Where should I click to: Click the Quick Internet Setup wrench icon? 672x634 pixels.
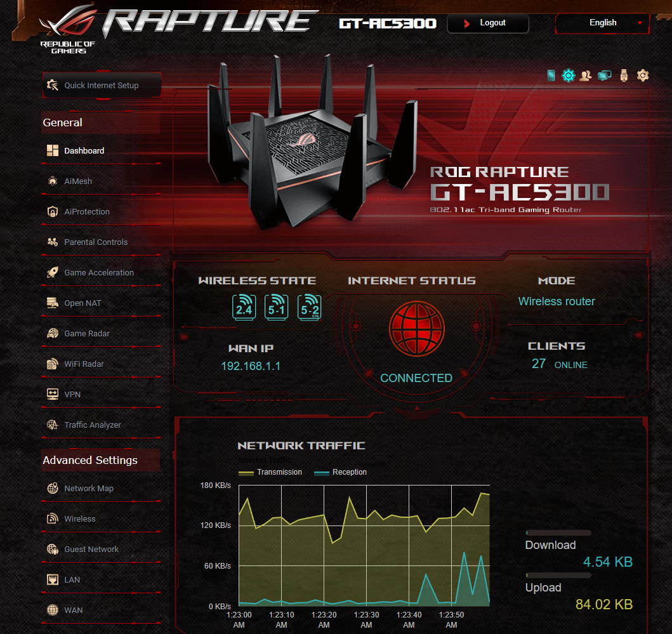52,85
